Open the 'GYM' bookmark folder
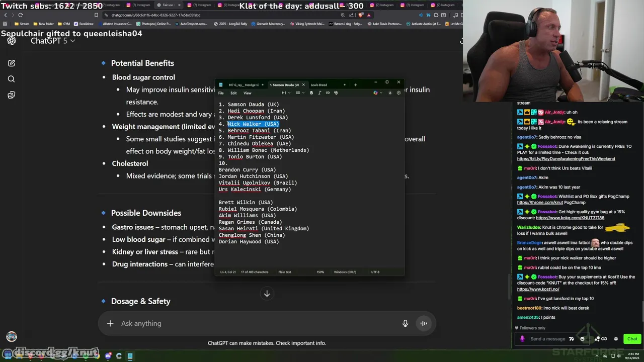Viewport: 644px width, 362px height. (64, 24)
